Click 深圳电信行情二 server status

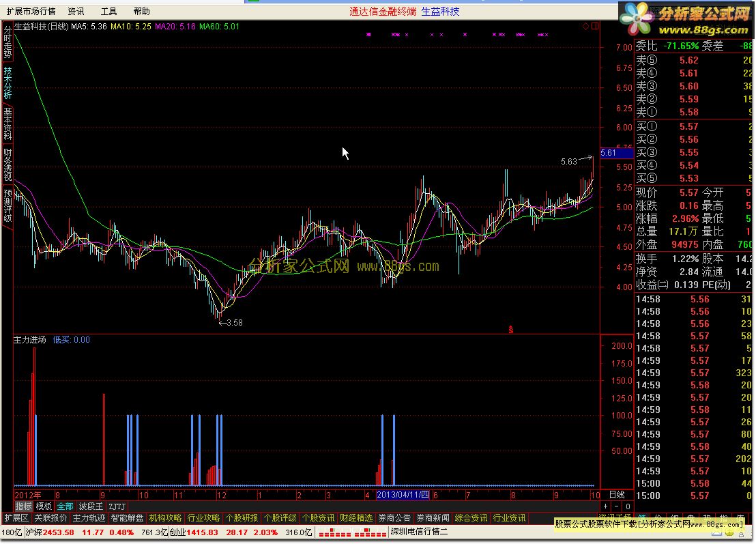[x=419, y=532]
